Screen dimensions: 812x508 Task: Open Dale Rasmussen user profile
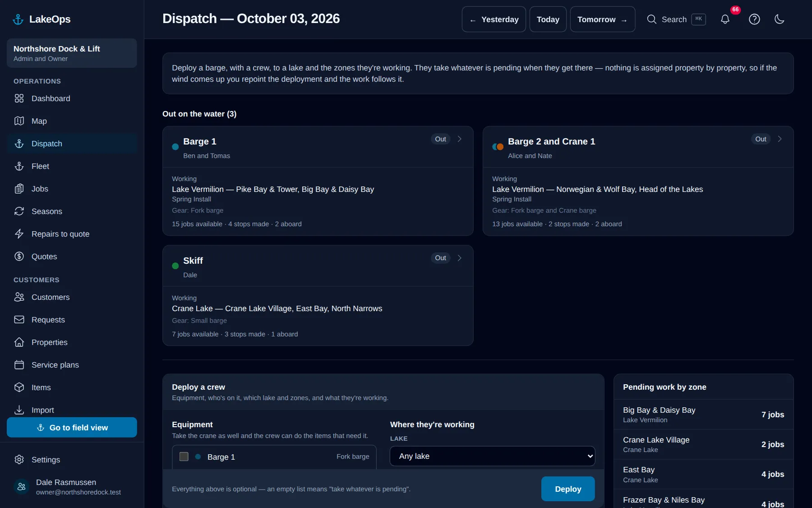72,487
